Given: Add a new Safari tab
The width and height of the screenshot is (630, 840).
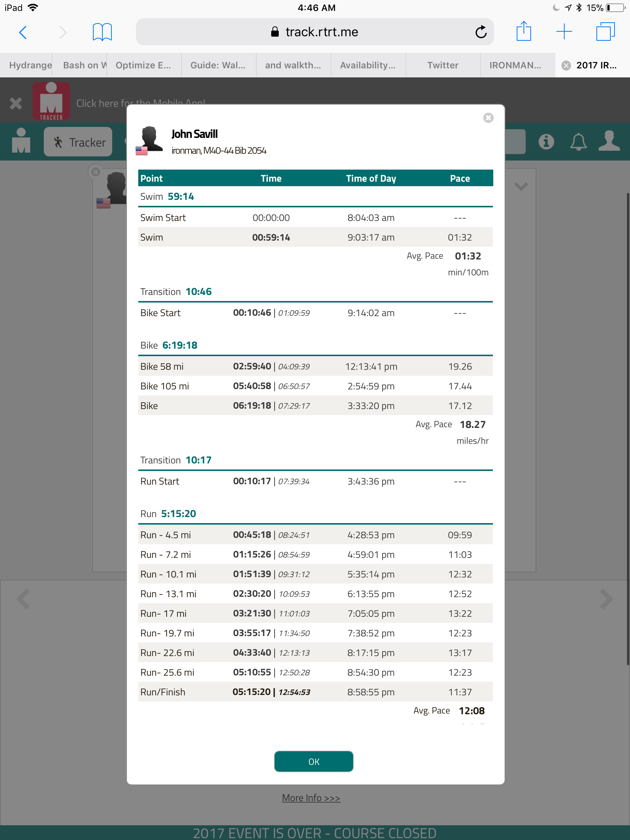Looking at the screenshot, I should tap(564, 31).
